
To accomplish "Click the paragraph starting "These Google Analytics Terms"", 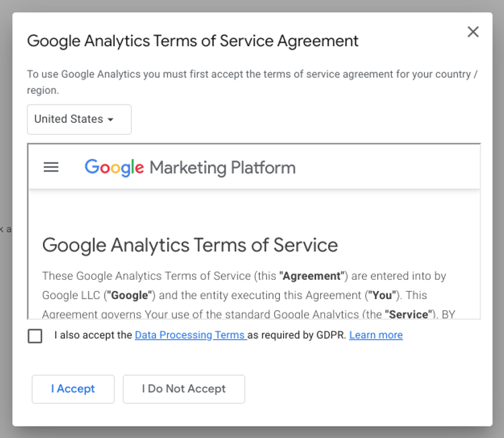I will pyautogui.click(x=248, y=295).
